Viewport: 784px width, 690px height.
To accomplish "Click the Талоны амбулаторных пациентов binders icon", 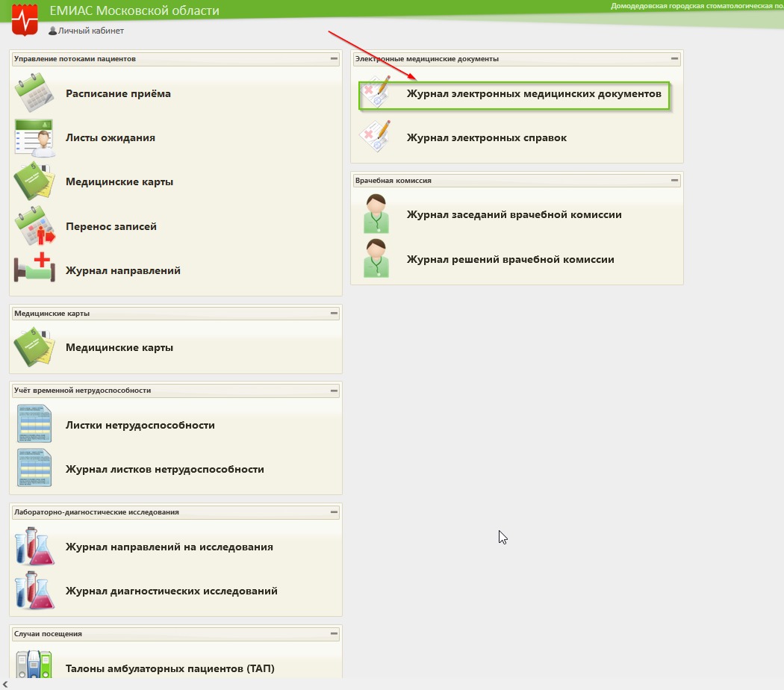I will coord(34,664).
